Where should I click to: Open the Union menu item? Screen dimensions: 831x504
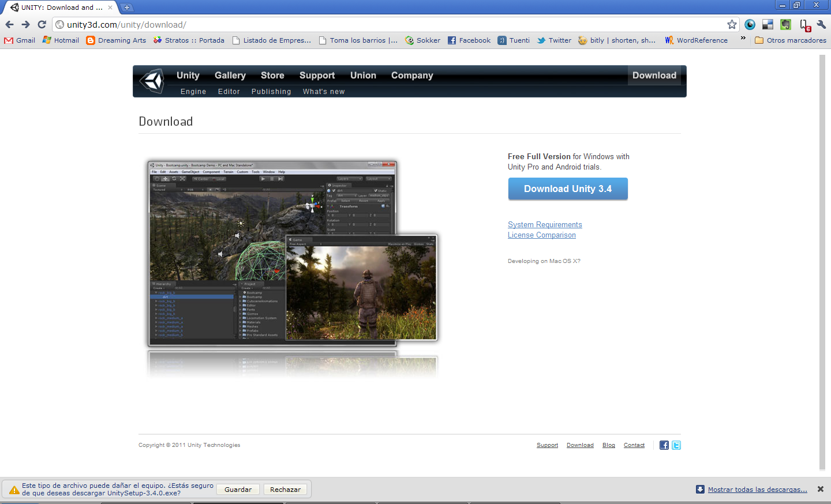click(x=363, y=76)
